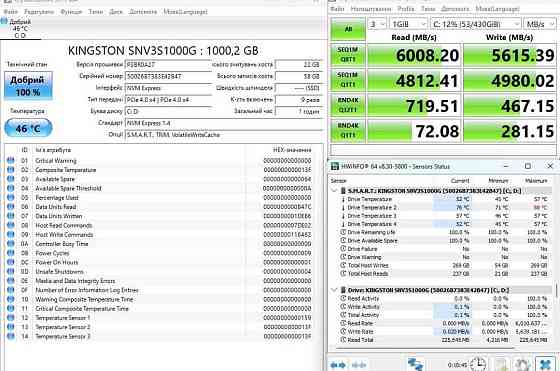Viewport: 560px width, 371px height.
Task: Click the Maximum column header in HWiNFO
Action: [x=536, y=181]
